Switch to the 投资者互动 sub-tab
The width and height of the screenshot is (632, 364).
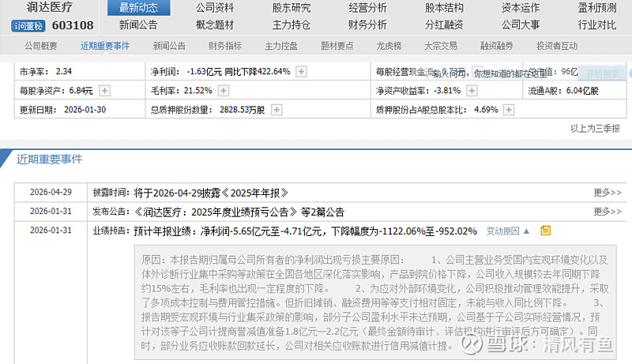tap(557, 46)
